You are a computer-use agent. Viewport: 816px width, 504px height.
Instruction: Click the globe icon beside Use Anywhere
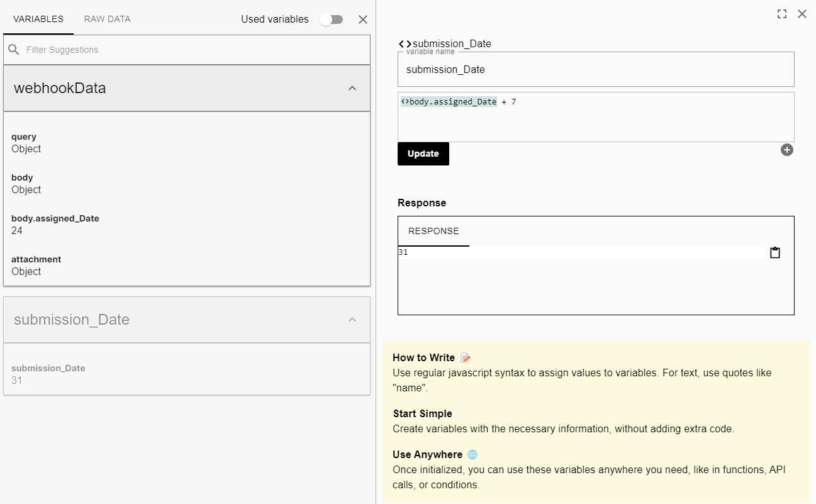click(472, 454)
